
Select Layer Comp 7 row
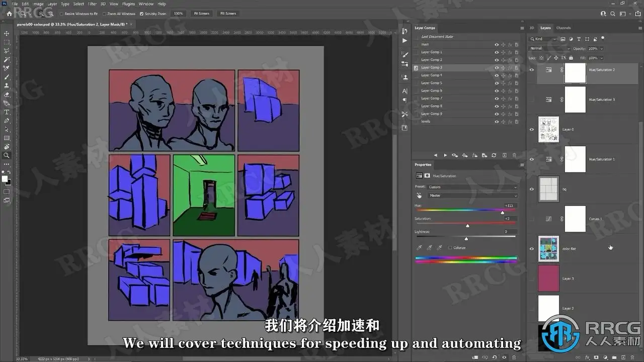(466, 99)
